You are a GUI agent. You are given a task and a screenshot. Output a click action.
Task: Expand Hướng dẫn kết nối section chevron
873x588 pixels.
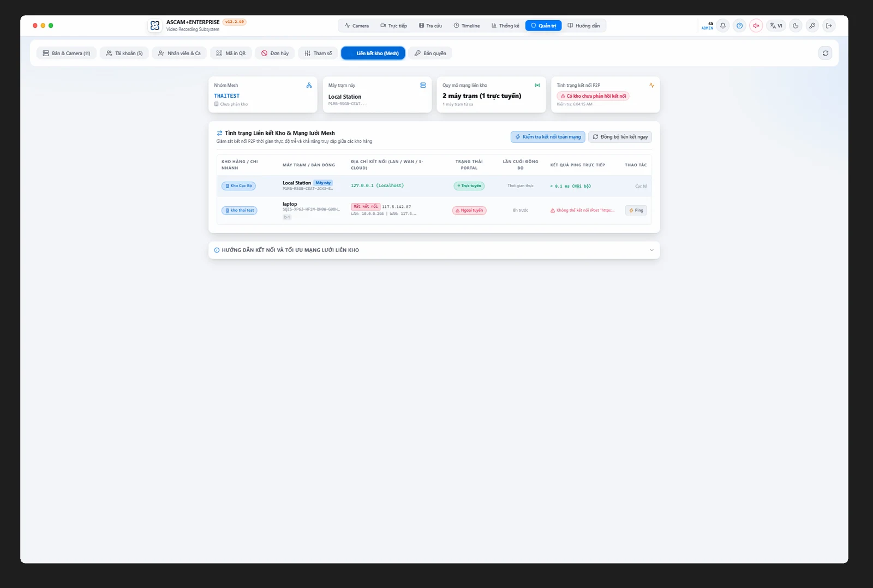651,250
